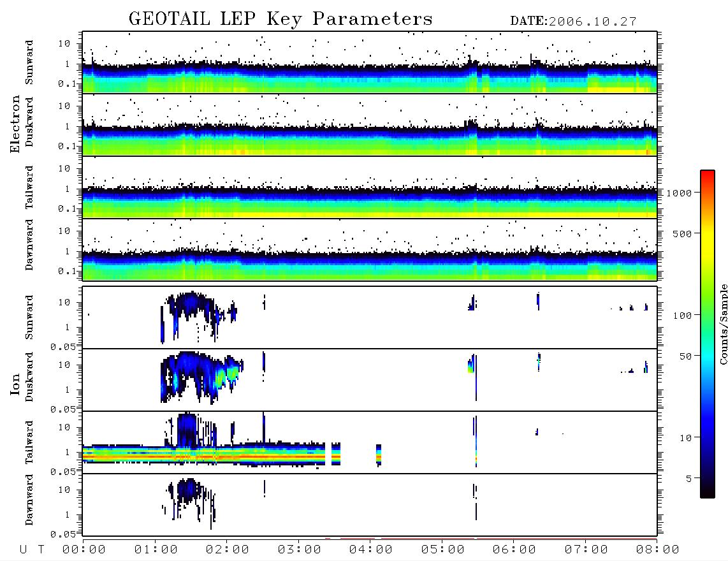The image size is (728, 561).
Task: Select the Electron Duskward axis label
Action: 29,122
